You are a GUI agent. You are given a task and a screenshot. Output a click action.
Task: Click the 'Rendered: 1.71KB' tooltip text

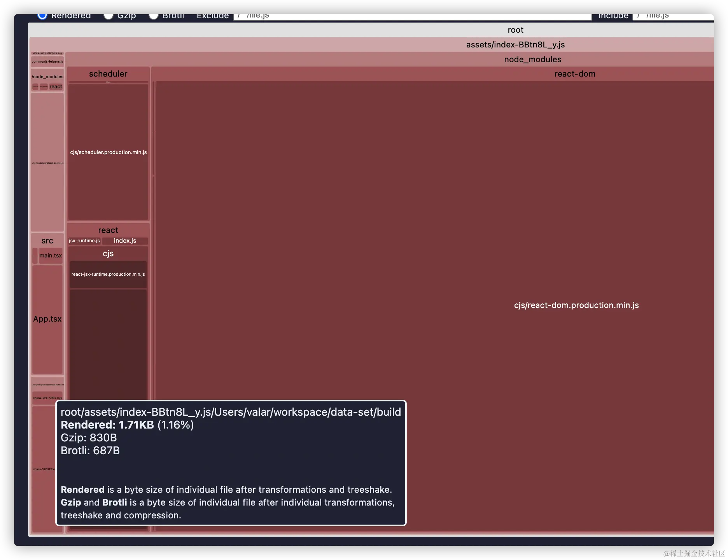point(107,425)
